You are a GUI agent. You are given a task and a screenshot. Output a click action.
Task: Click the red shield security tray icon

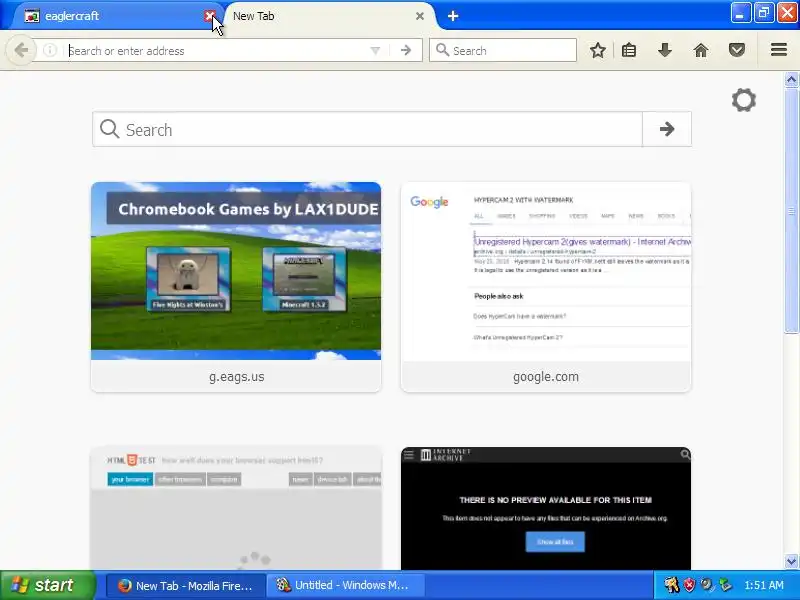pyautogui.click(x=689, y=585)
